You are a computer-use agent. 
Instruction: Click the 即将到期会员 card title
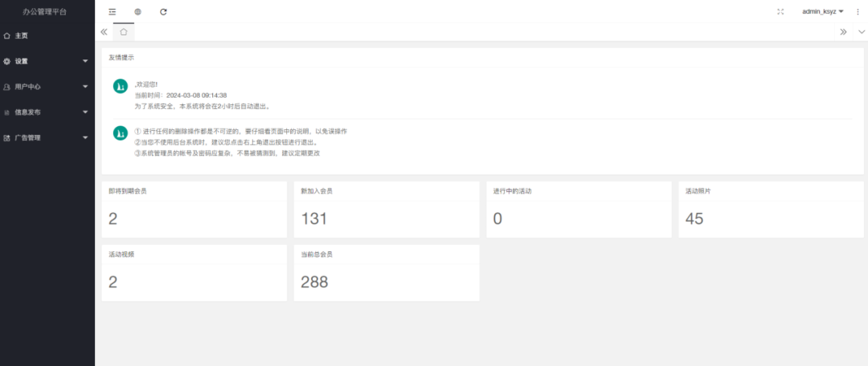click(x=128, y=191)
